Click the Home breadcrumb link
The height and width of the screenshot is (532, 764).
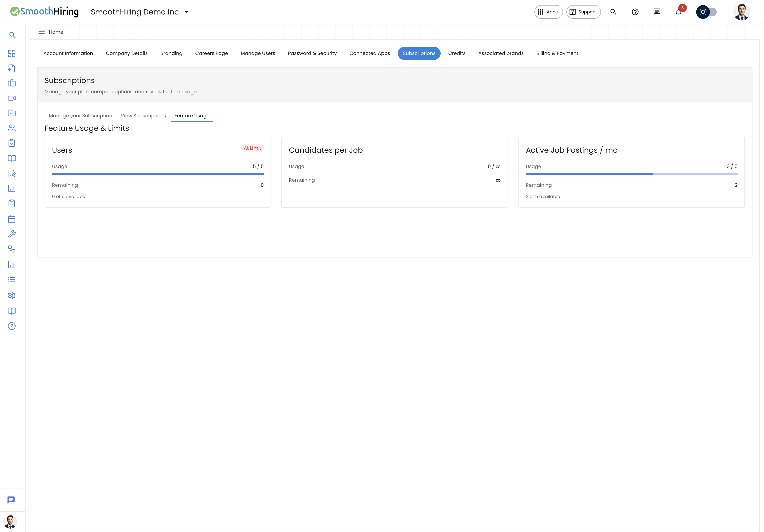coord(56,32)
